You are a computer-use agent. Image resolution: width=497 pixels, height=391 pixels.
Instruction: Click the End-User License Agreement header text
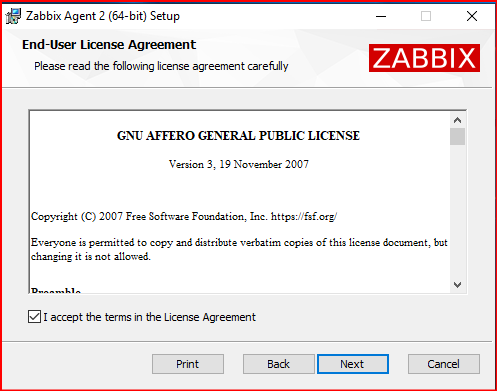109,45
